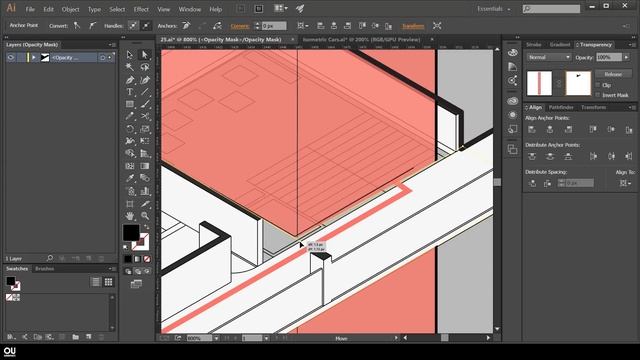Toggle the mask link between thumbnails
The image size is (640, 360).
tap(559, 83)
